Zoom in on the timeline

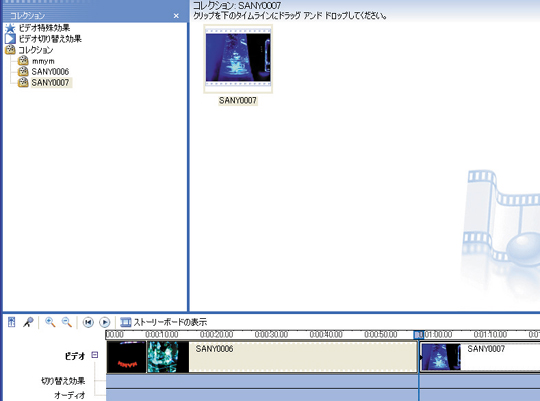tap(50, 322)
